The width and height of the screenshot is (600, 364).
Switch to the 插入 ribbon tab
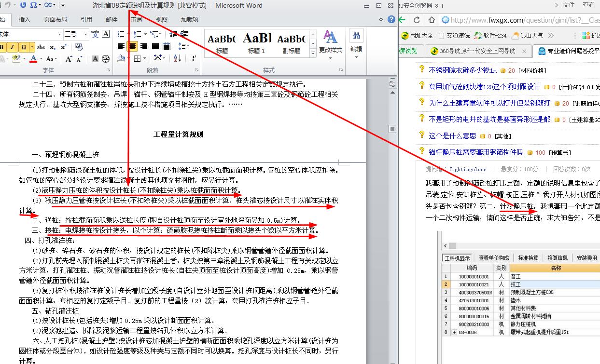click(x=24, y=20)
